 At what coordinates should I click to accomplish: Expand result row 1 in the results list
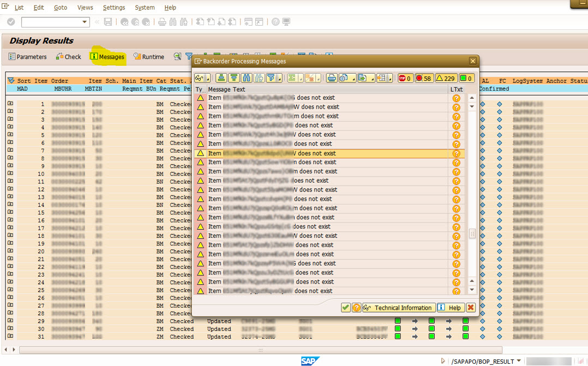click(x=10, y=103)
